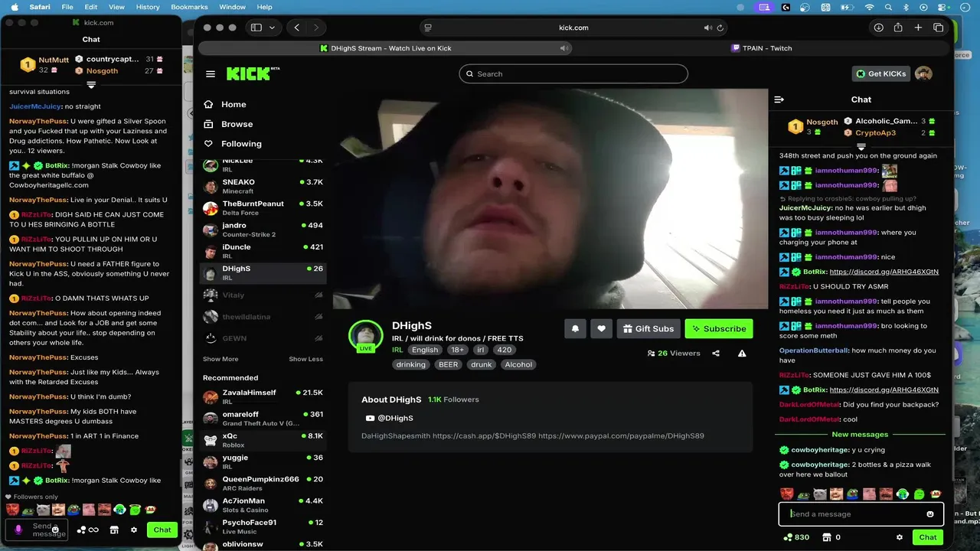The height and width of the screenshot is (551, 980).
Task: Open the Bookmarks menu
Action: [189, 7]
